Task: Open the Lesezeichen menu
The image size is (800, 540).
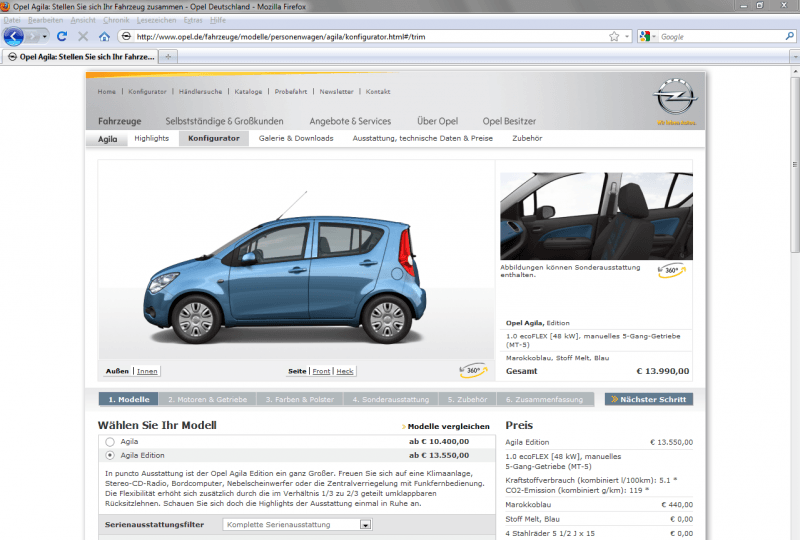Action: tap(156, 20)
